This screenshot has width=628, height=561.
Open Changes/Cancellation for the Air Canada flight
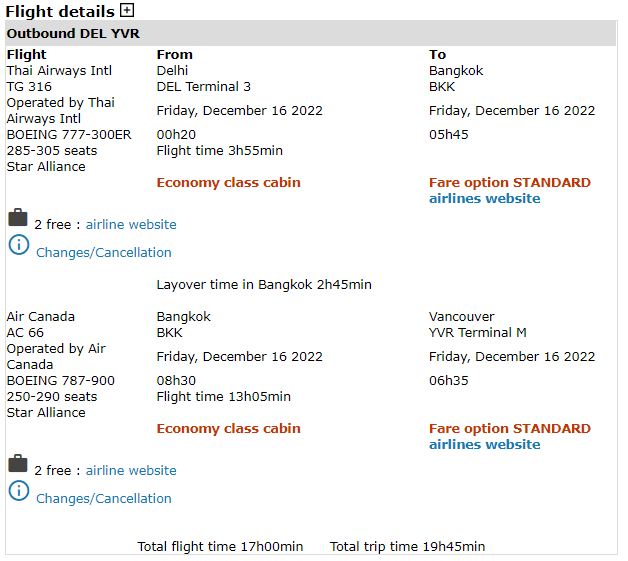point(104,499)
